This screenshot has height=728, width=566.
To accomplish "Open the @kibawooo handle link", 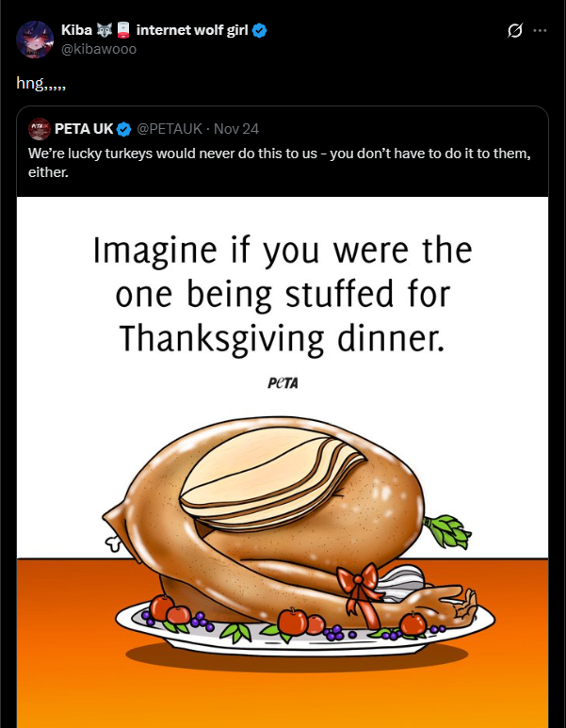I will pyautogui.click(x=99, y=48).
